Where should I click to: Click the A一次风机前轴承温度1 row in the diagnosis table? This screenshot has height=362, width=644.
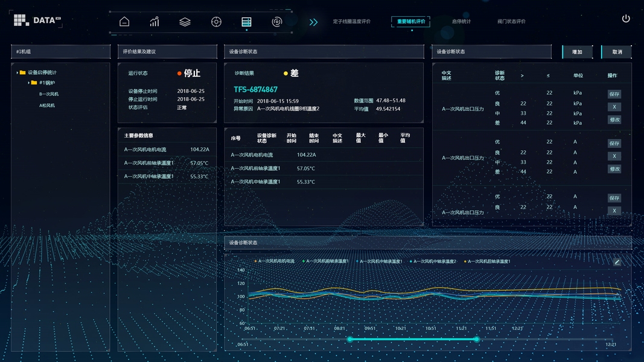click(x=324, y=168)
